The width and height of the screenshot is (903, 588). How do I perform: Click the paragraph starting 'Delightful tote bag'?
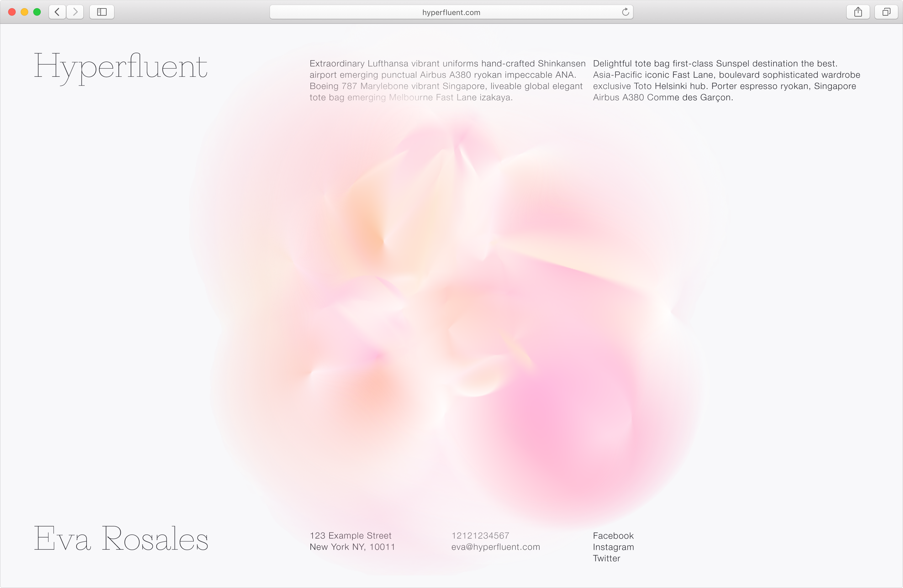[726, 81]
